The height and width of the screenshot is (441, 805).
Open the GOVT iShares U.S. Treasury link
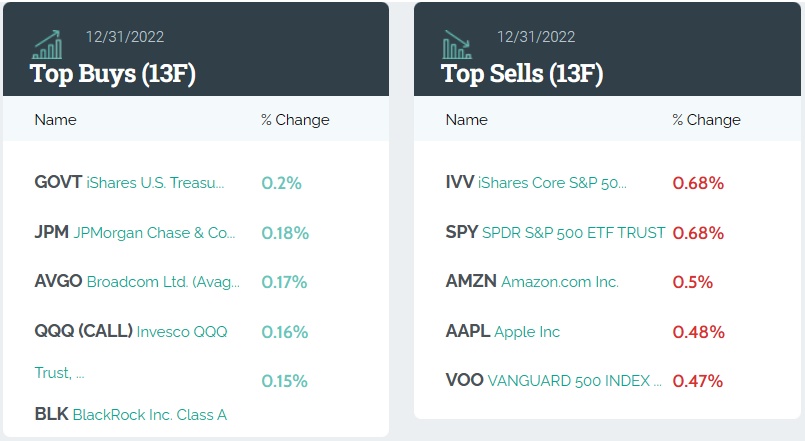(129, 183)
